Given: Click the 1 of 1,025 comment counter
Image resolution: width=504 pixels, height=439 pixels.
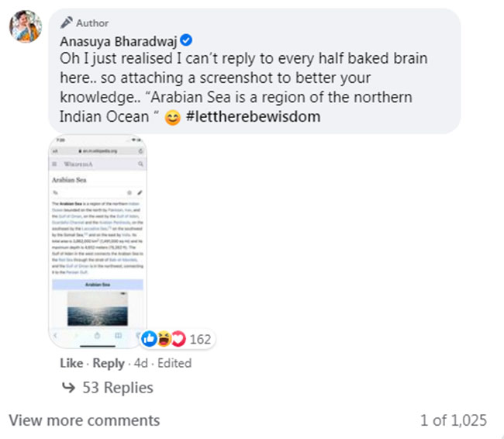Looking at the screenshot, I should tap(453, 420).
